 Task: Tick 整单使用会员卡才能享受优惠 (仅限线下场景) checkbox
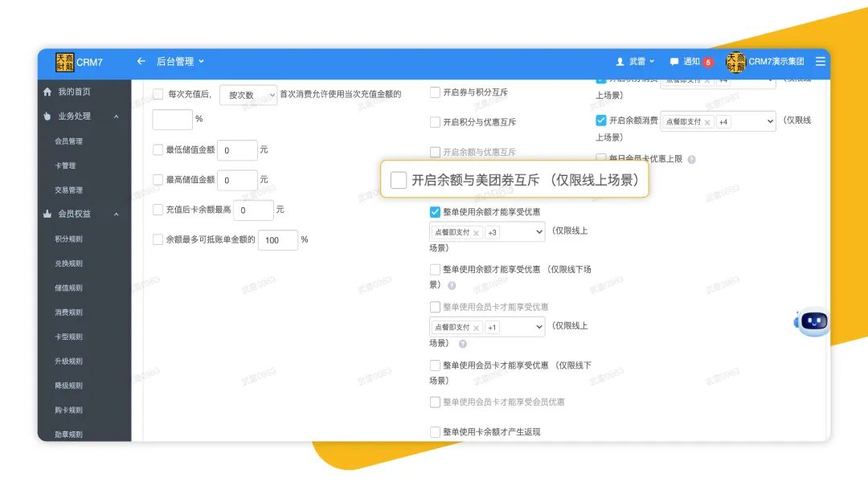(435, 365)
